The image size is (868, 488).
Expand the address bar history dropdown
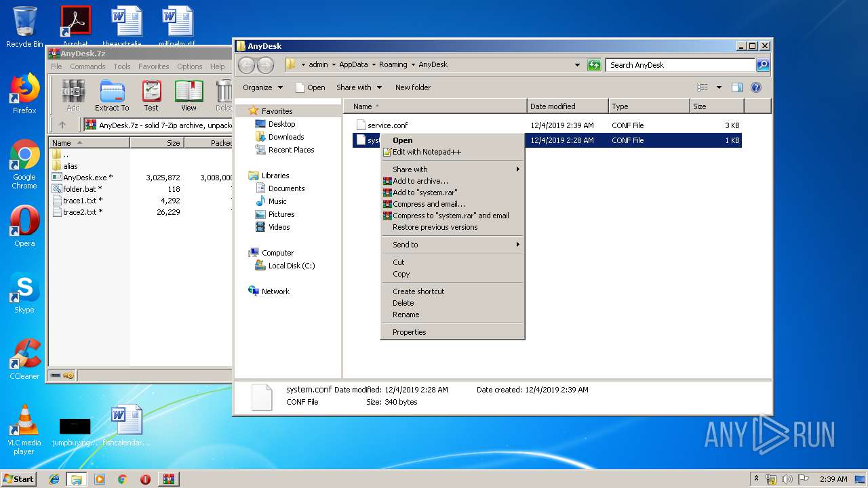(577, 65)
